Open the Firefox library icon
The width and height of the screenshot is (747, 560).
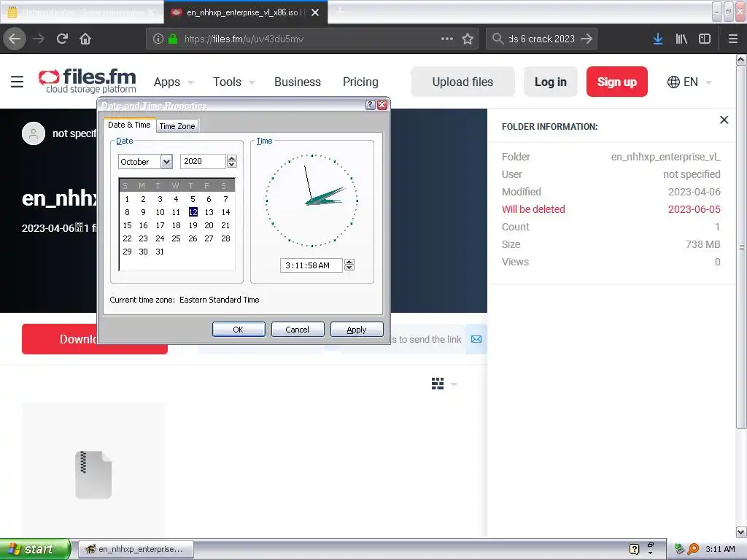pos(681,39)
